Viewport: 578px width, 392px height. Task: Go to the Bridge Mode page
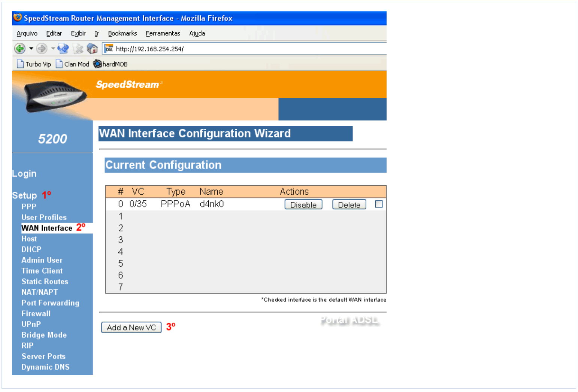pos(44,335)
